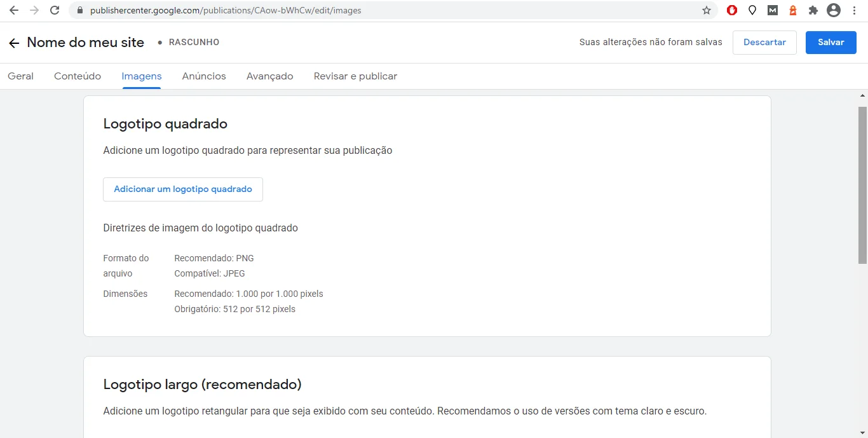The width and height of the screenshot is (868, 438).
Task: Click the Logotipo largo (recomendado) heading
Action: [202, 385]
